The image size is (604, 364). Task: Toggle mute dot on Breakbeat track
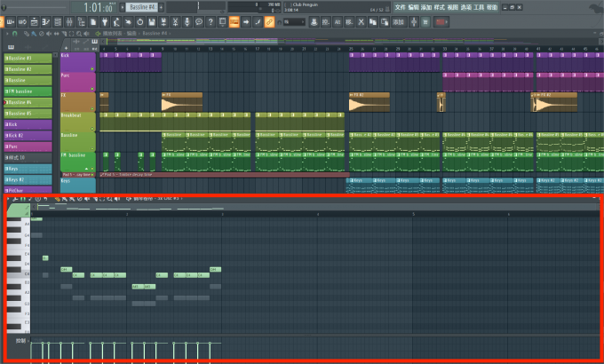(x=92, y=129)
